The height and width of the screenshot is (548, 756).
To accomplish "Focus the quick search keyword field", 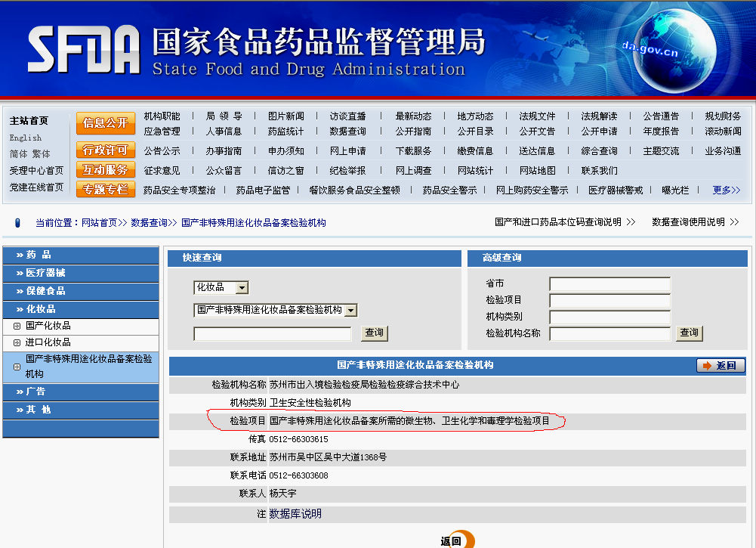I will (273, 333).
